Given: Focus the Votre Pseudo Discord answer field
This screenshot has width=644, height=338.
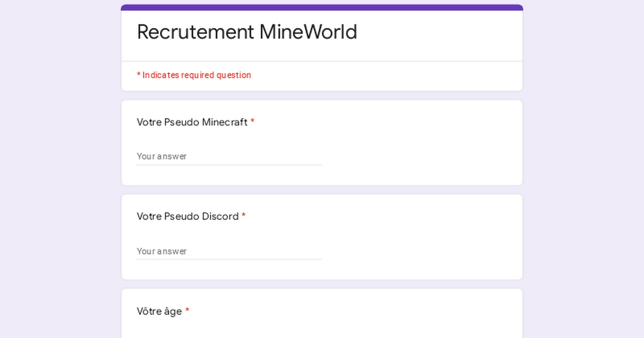Looking at the screenshot, I should click(x=229, y=251).
